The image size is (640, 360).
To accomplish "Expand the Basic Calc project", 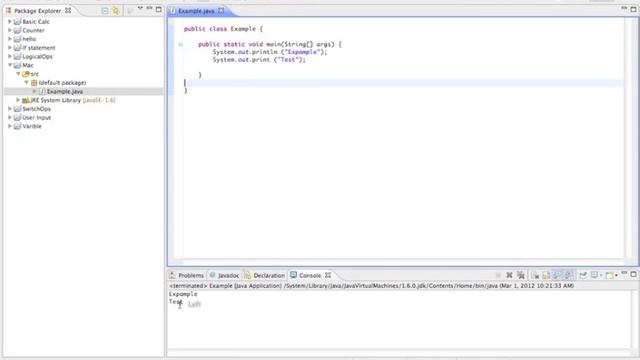I will pos(10,22).
